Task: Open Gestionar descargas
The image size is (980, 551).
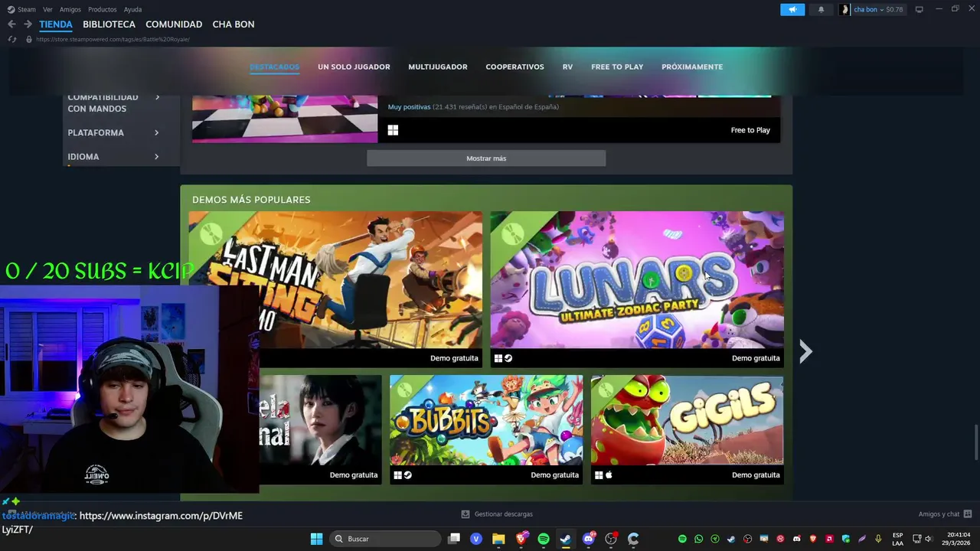Action: 497,514
